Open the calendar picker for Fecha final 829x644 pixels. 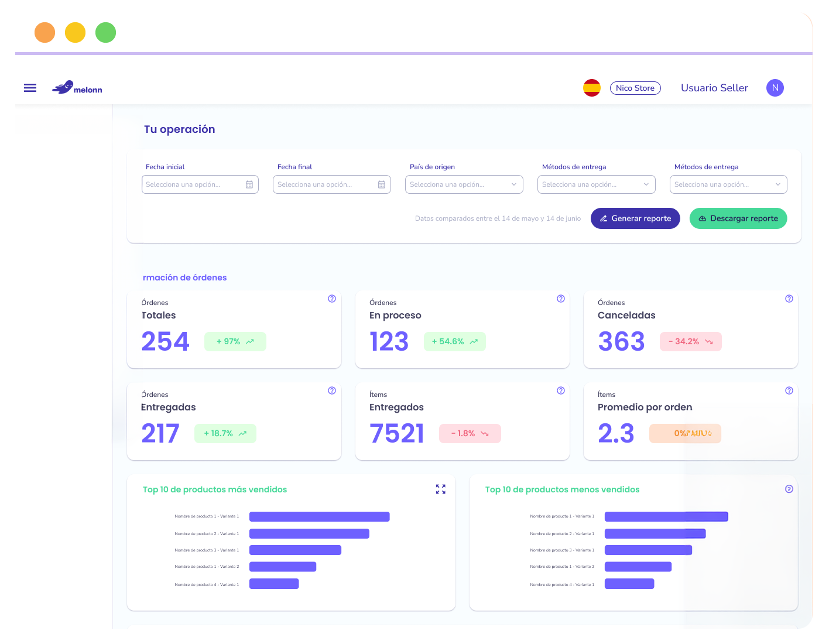(x=382, y=184)
